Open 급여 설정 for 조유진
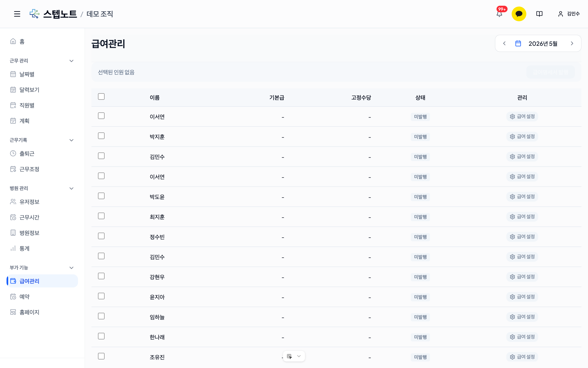 [x=522, y=357]
